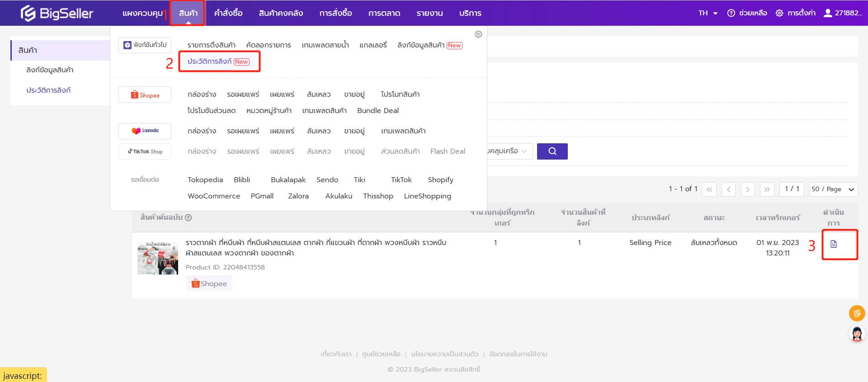Screen dimensions: 868x382
Task: Click the Shopee platform button
Action: point(145,95)
